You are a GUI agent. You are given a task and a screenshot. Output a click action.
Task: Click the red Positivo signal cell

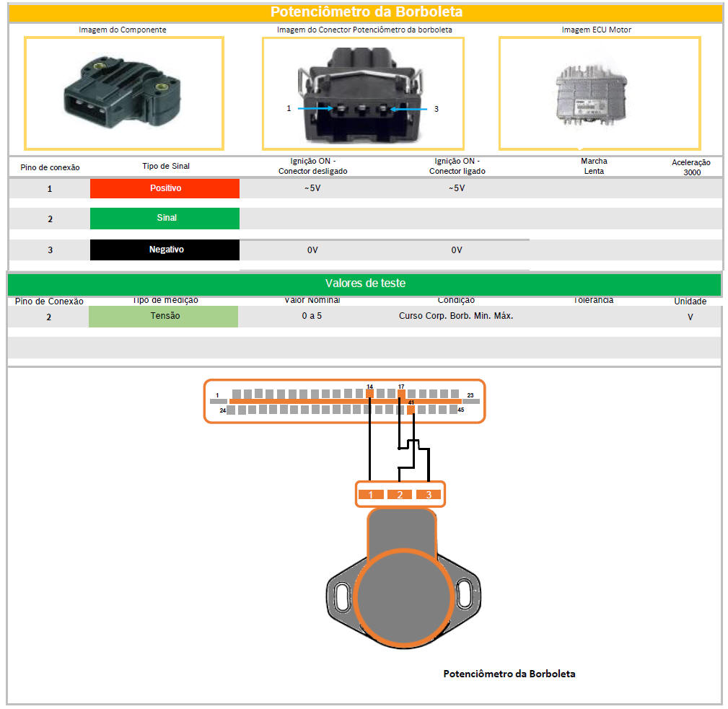pyautogui.click(x=165, y=188)
